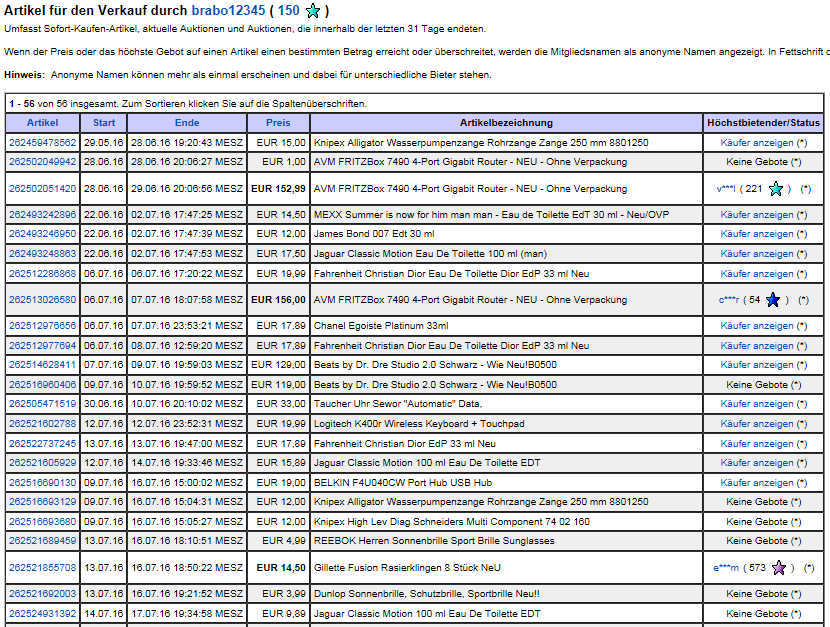Show buyer for Jaguar Classic Motion EUR 17,50
The height and width of the screenshot is (627, 830).
(757, 254)
